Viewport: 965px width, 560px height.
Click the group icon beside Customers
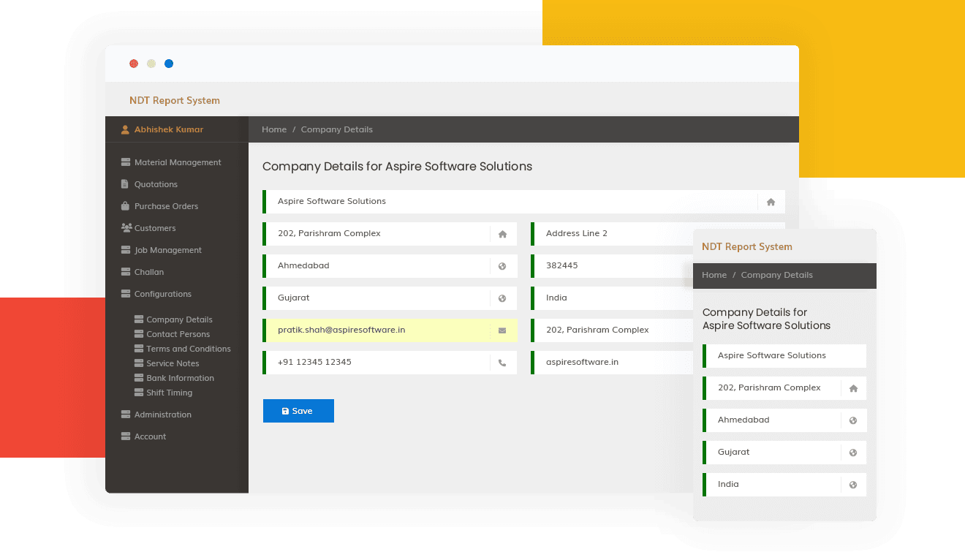(124, 228)
